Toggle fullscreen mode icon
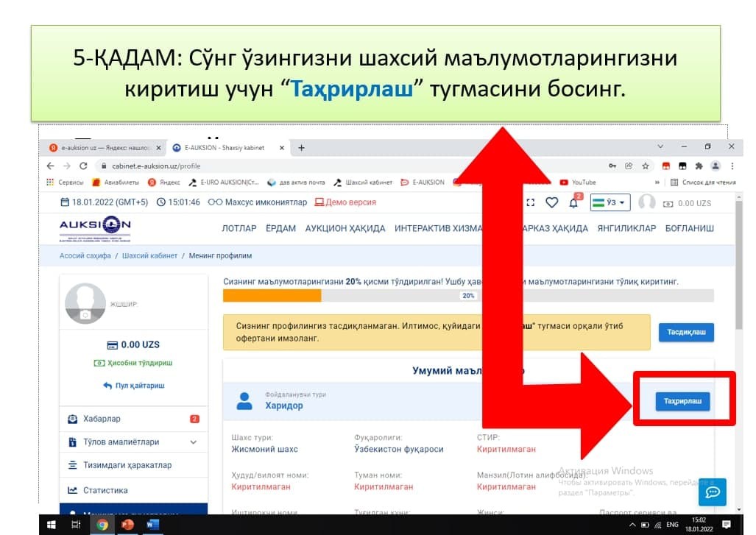 click(x=531, y=203)
